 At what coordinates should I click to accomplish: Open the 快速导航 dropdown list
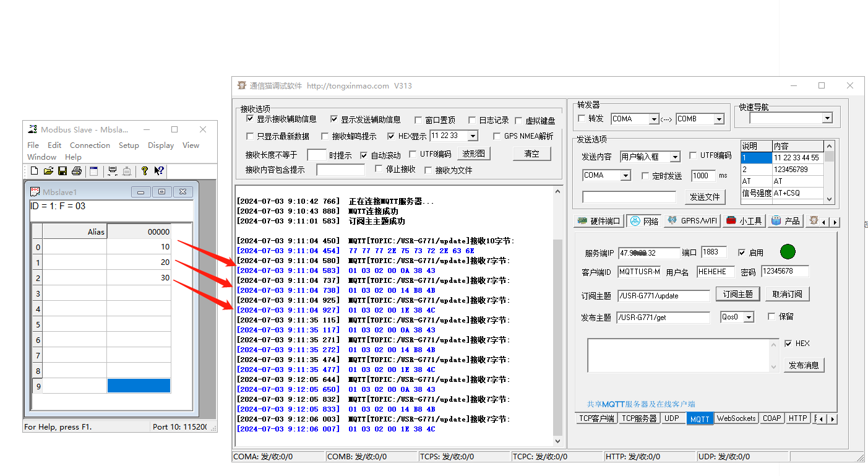827,118
